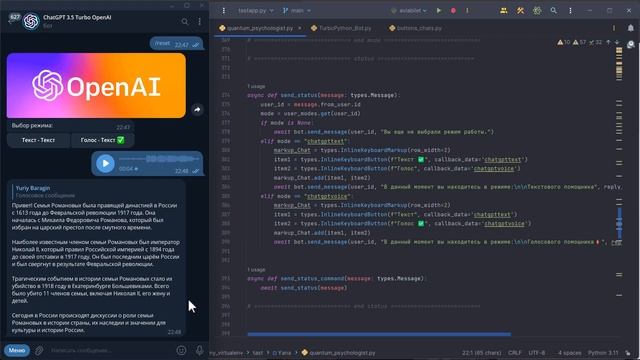This screenshot has width=640, height=360.
Task: Click the typo count 32 indicator
Action: [596, 42]
